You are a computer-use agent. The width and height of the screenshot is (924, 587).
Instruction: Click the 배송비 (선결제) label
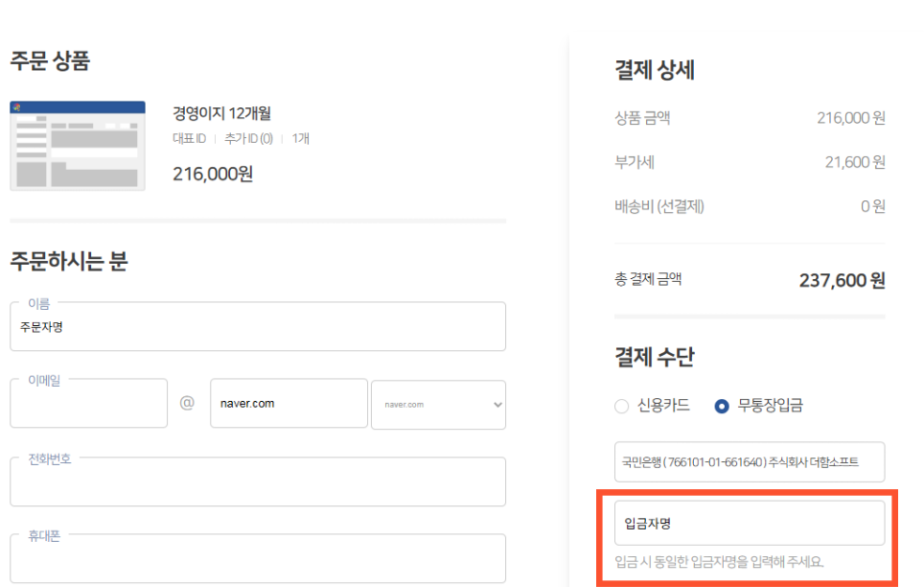658,206
